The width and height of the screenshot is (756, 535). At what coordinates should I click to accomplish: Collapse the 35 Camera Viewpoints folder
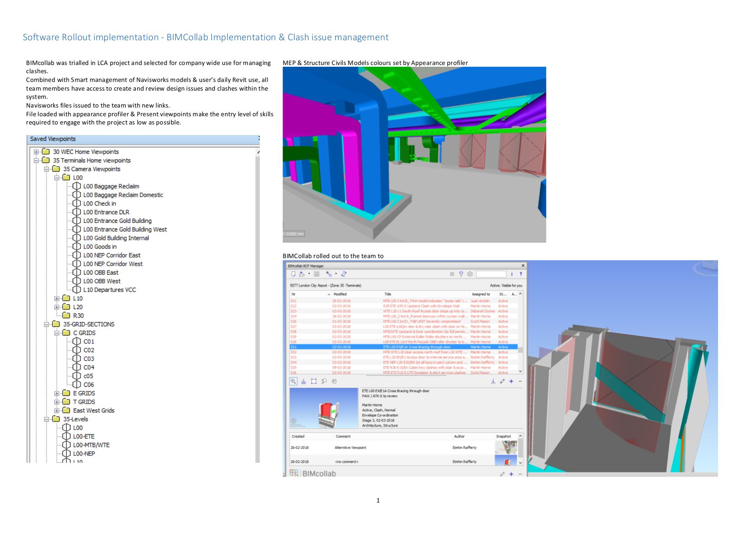(46, 169)
